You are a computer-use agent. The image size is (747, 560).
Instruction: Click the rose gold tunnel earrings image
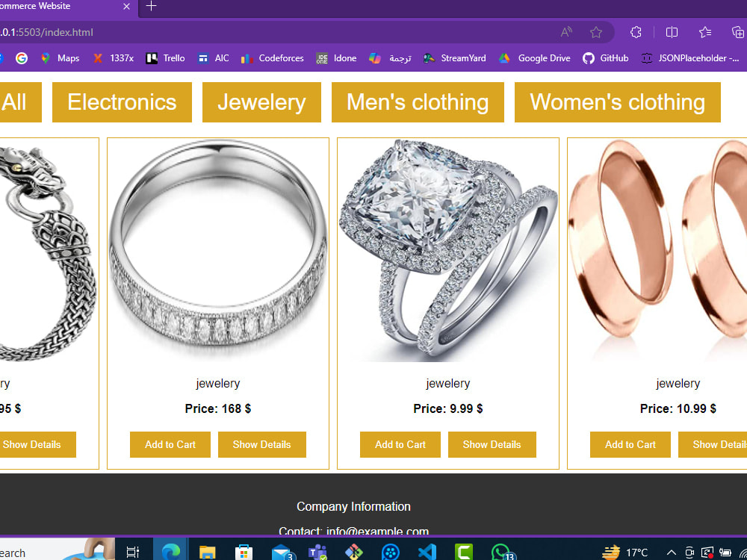tap(658, 250)
